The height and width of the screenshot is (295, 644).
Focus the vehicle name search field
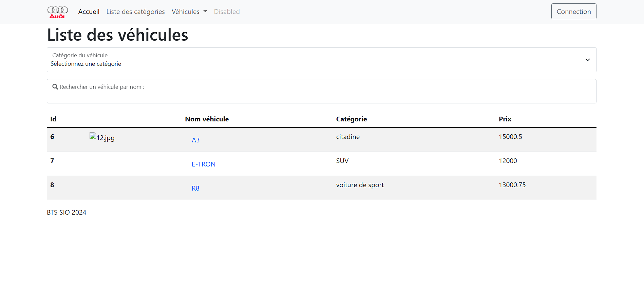click(x=322, y=91)
